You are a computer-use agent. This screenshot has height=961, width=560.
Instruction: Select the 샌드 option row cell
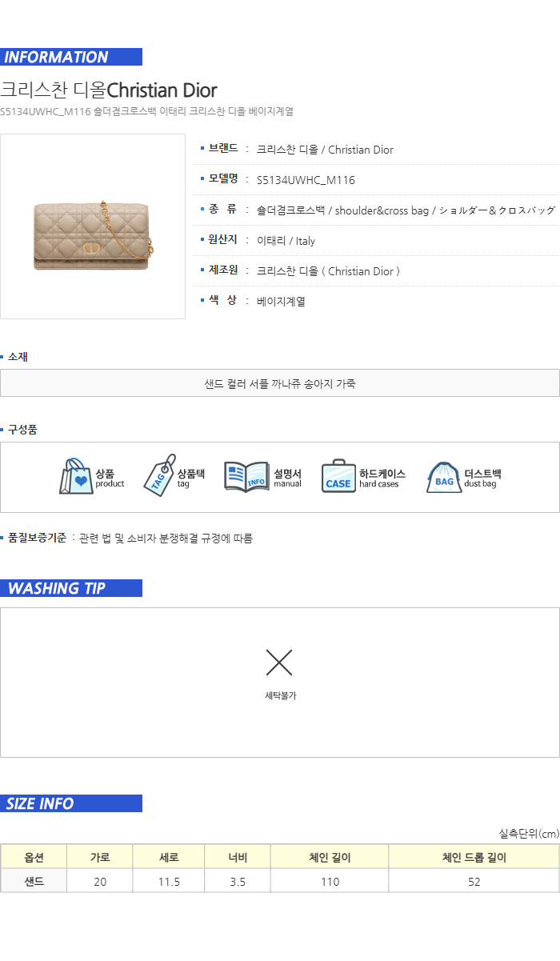34,881
